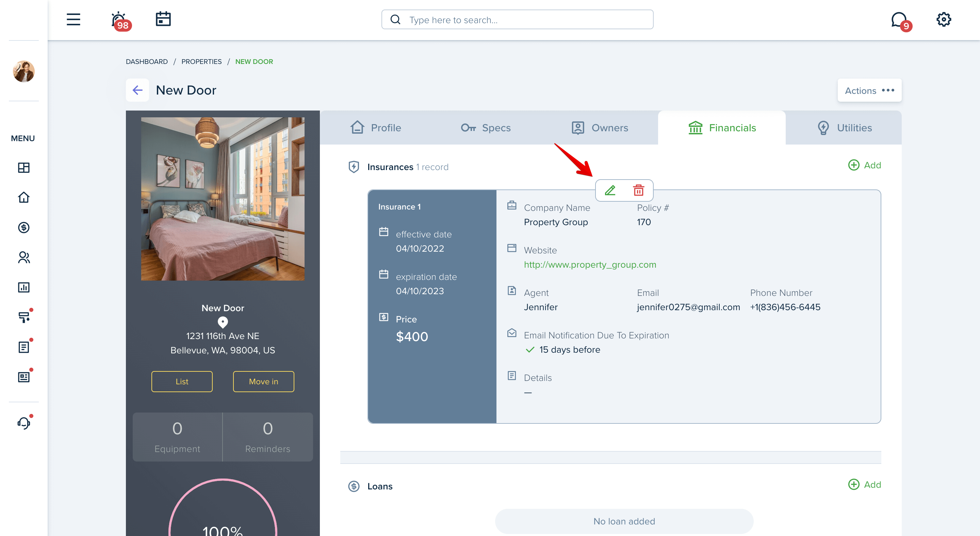This screenshot has height=536, width=980.
Task: Click the $400 price value
Action: click(x=412, y=336)
